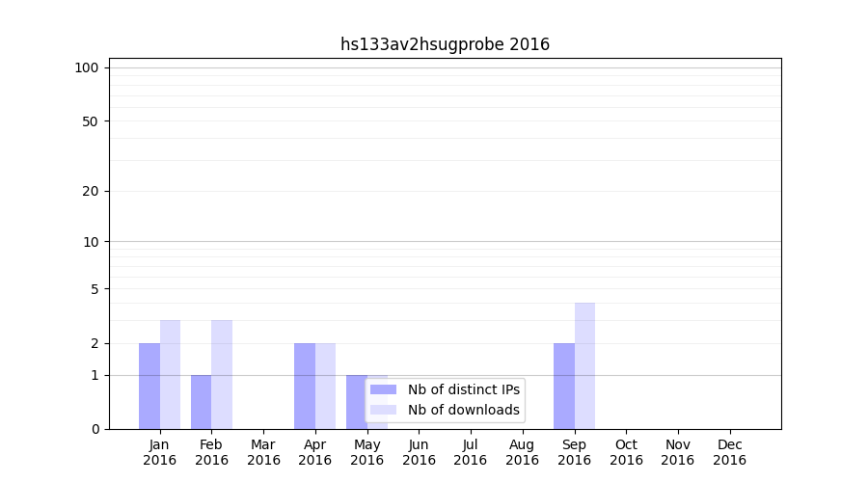Screen dimensions: 868x482
Task: Click the January distinct IPs bar
Action: pos(149,386)
